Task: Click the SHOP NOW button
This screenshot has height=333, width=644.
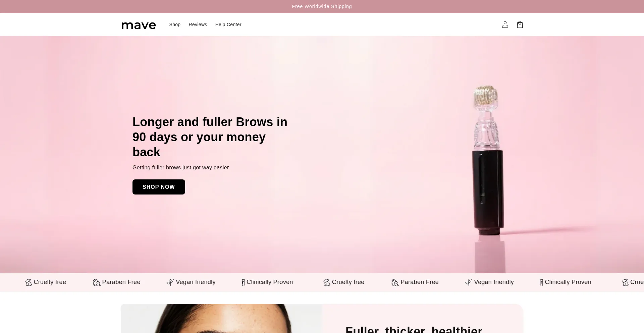Action: pyautogui.click(x=159, y=187)
